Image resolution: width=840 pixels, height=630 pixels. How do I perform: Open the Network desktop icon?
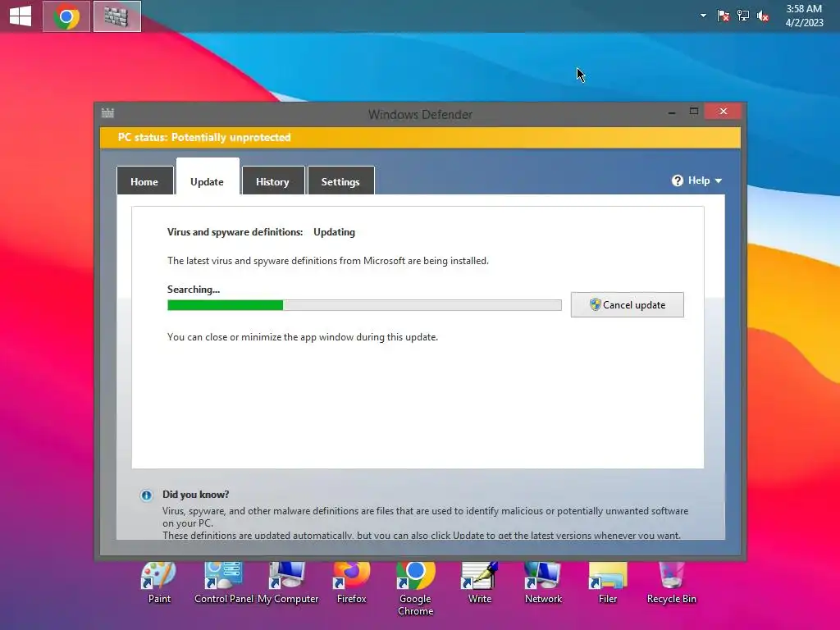pos(543,583)
